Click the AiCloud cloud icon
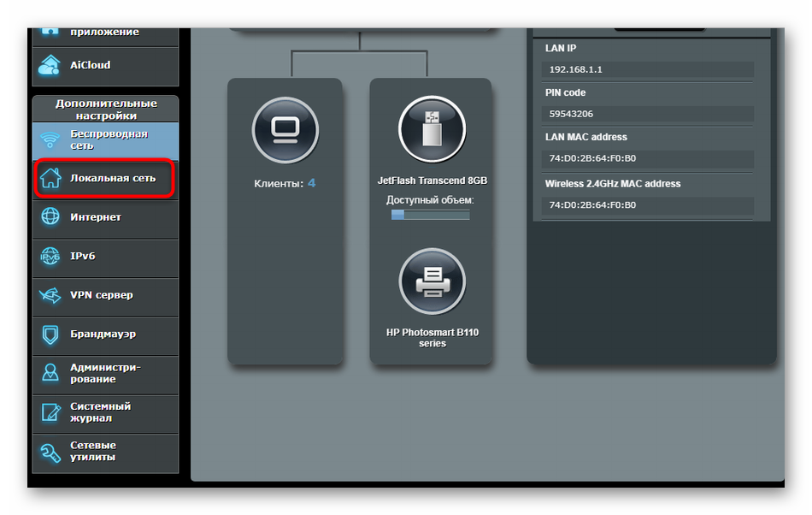Image resolution: width=812 pixels, height=515 pixels. [x=50, y=66]
